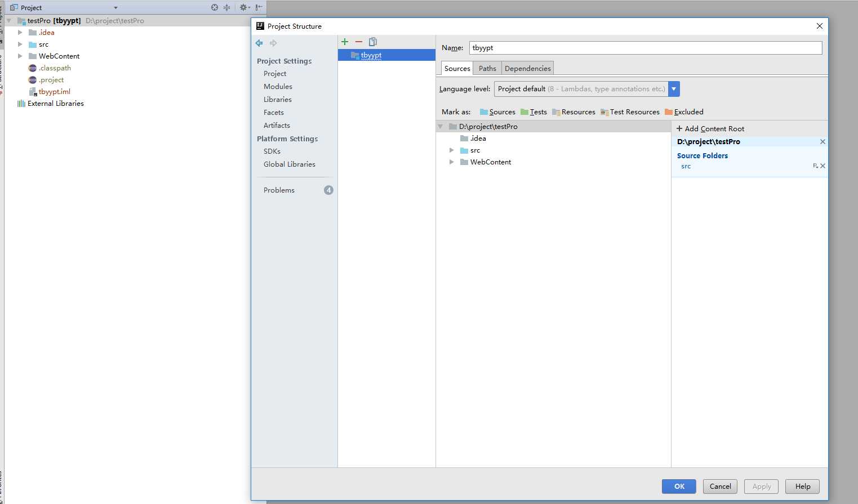Screen dimensions: 858x504
Task: Collapse the D:\project\testPro content root tree
Action: (441, 127)
